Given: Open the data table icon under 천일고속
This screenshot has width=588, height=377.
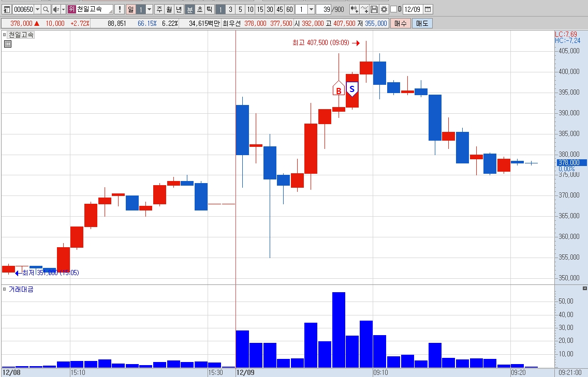Looking at the screenshot, I should [7, 44].
